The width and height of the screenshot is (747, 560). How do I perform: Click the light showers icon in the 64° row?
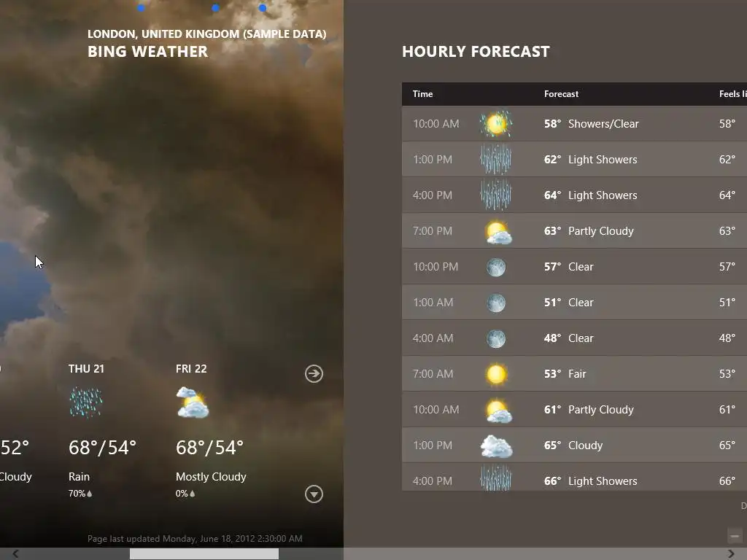pyautogui.click(x=496, y=195)
